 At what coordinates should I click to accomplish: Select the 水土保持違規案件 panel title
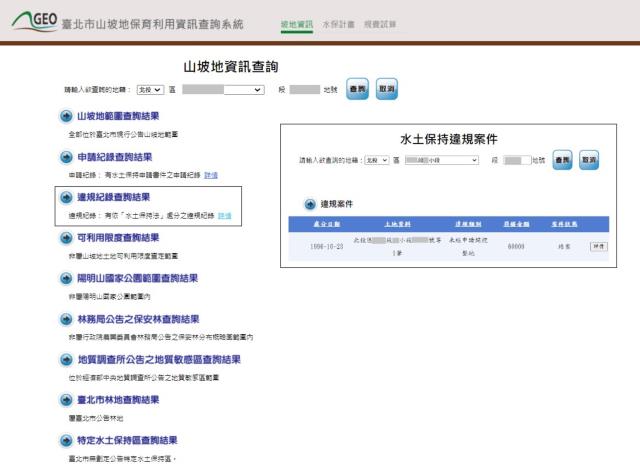[x=449, y=139]
